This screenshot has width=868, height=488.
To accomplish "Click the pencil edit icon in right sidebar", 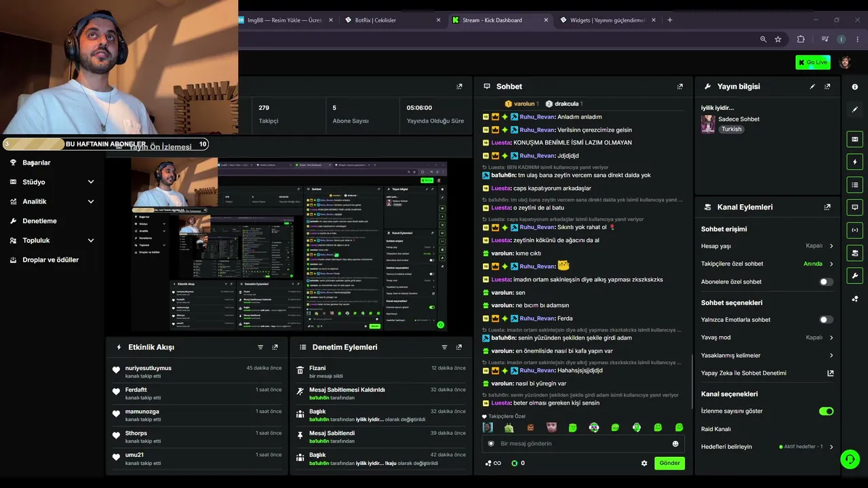I will (x=854, y=109).
